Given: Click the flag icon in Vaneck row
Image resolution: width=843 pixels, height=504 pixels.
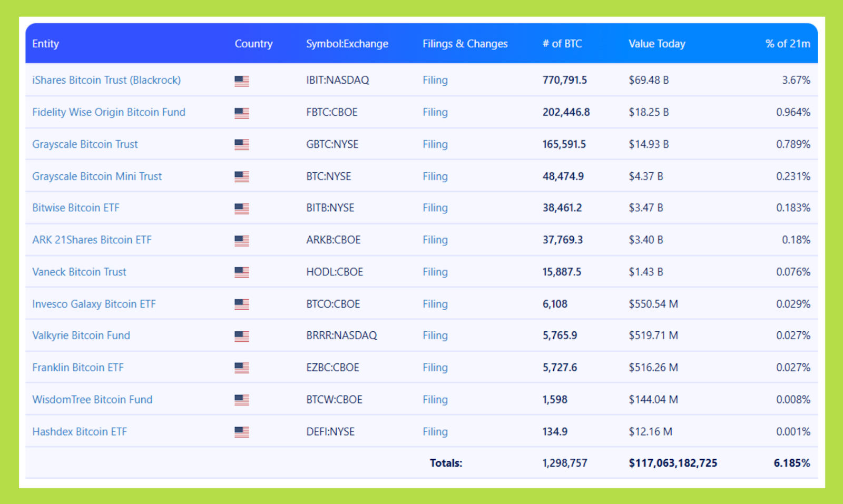Looking at the screenshot, I should 241,272.
